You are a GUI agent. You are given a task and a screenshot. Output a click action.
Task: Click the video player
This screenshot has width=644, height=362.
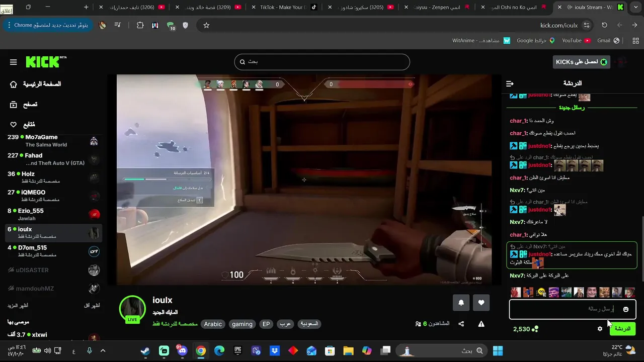[x=304, y=180]
